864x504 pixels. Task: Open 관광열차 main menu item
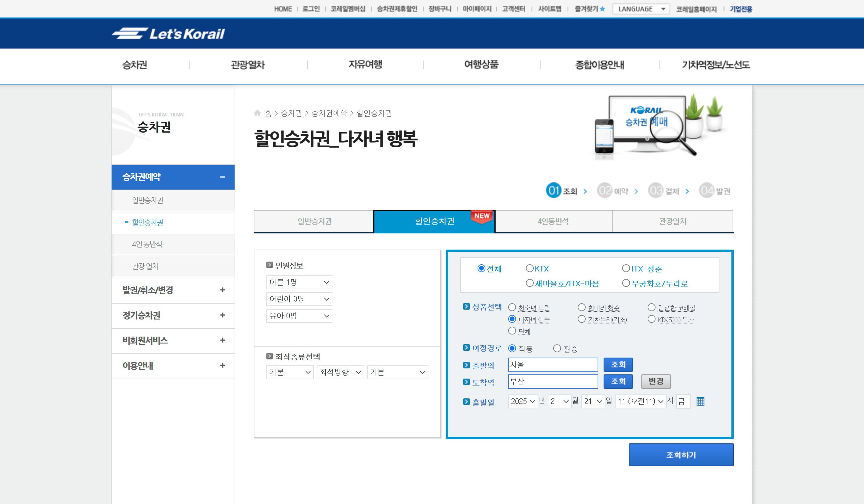247,65
